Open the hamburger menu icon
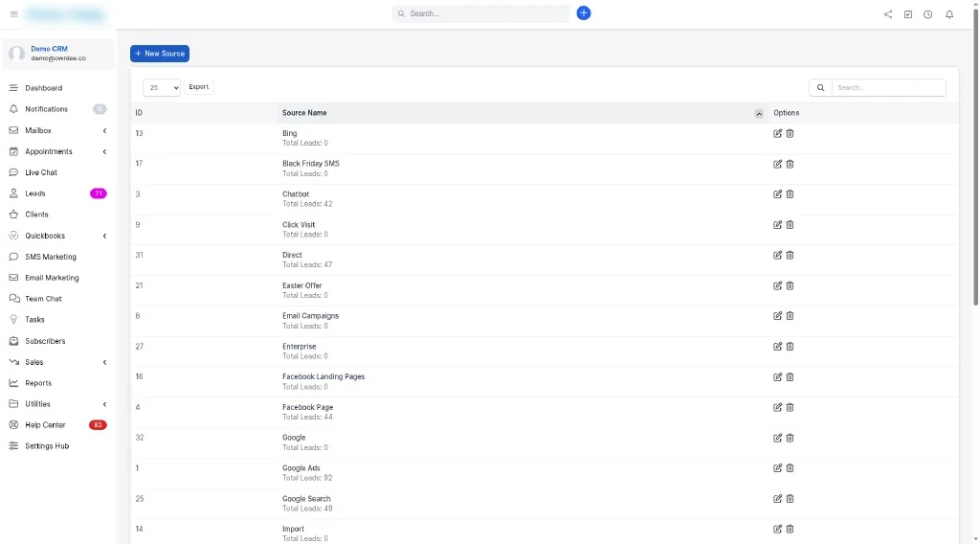 [13, 13]
